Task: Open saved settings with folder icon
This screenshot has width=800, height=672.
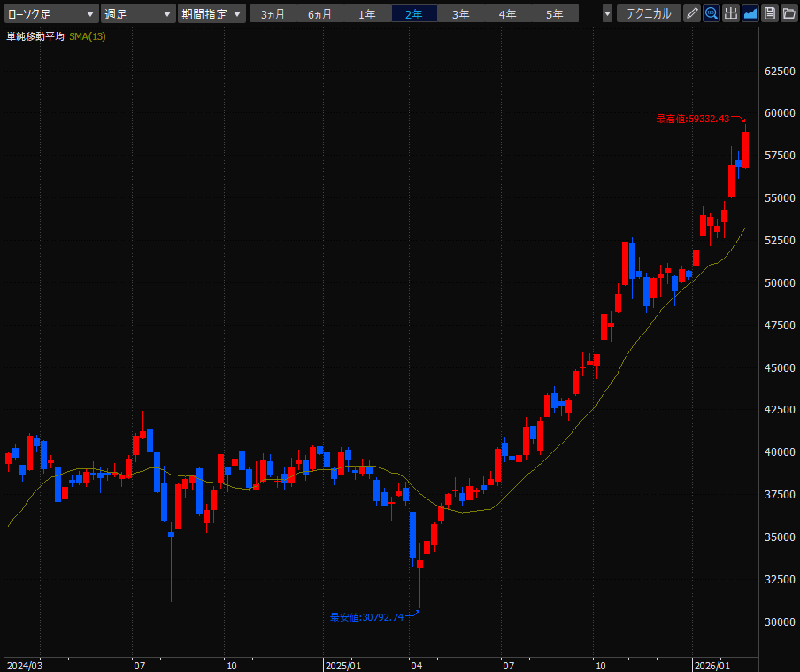Action: (788, 14)
